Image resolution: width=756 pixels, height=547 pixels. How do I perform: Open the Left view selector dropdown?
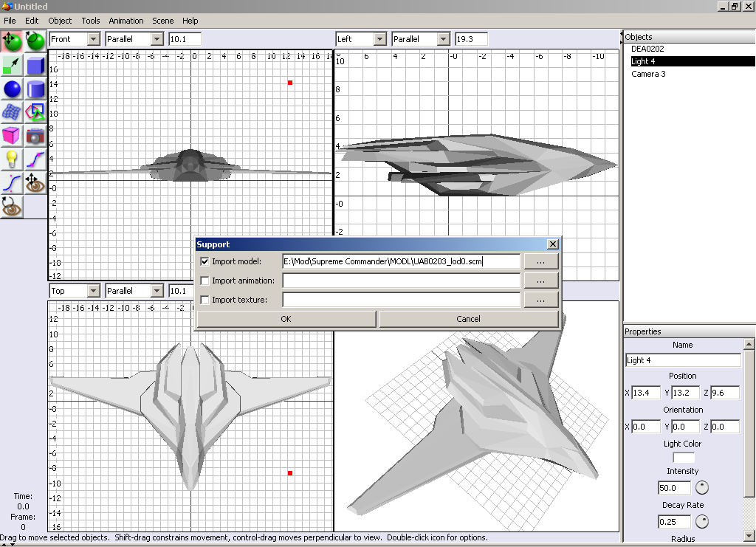pyautogui.click(x=380, y=39)
